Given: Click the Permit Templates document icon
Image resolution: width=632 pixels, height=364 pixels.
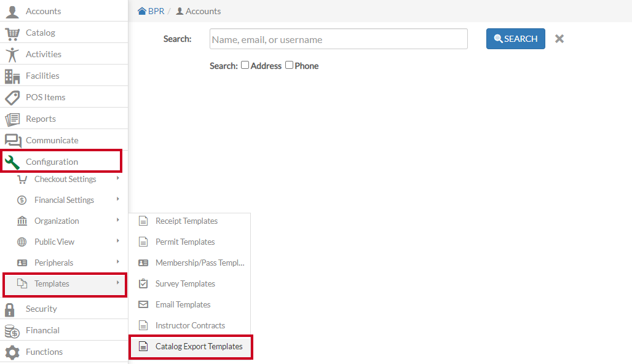Looking at the screenshot, I should click(143, 242).
